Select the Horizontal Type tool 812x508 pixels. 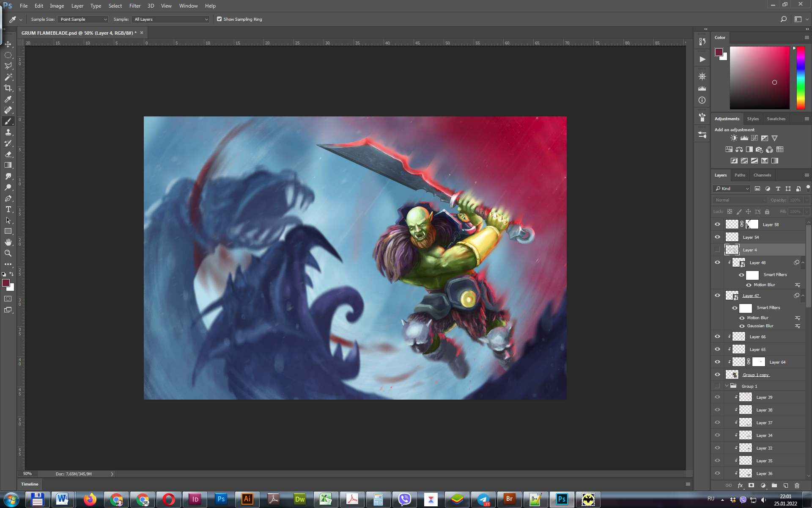8,209
